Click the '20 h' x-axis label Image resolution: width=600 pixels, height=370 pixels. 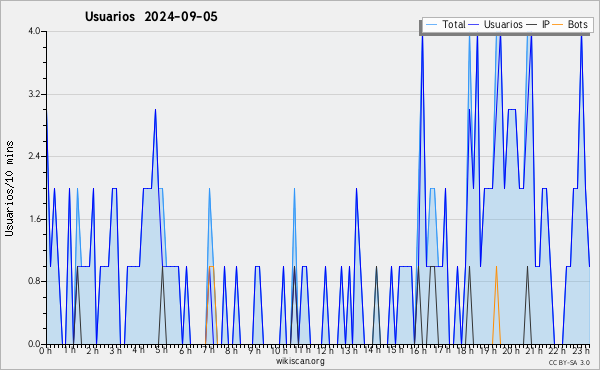(x=511, y=350)
